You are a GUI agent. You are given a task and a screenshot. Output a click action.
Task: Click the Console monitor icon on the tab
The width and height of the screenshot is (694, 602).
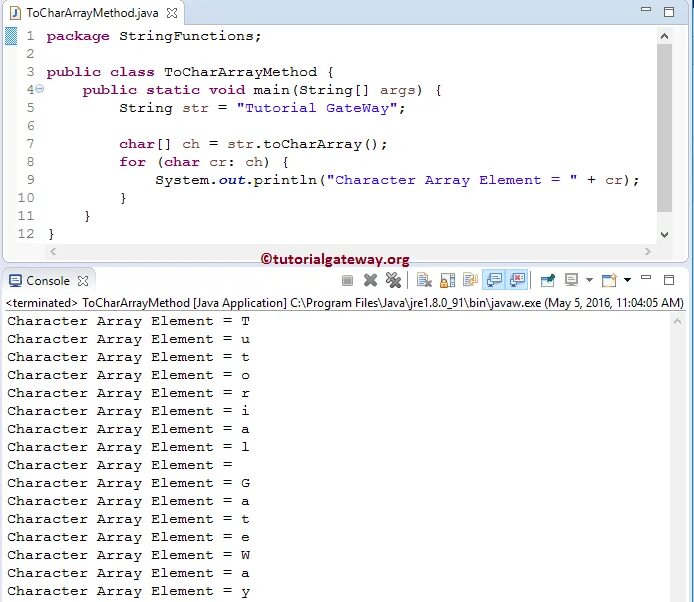coord(15,281)
